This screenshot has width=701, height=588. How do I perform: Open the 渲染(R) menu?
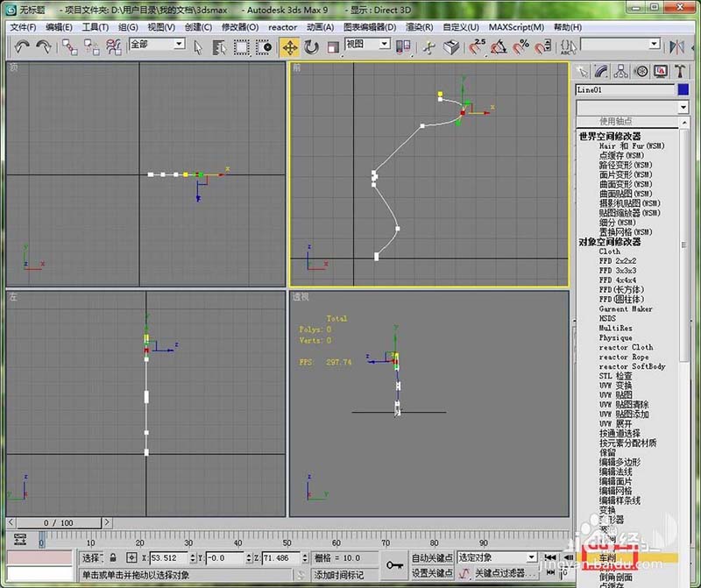pos(420,27)
